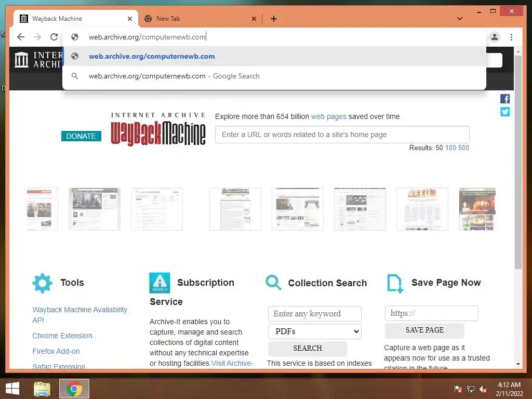Click the page scrollbar up arrow

coord(518,51)
